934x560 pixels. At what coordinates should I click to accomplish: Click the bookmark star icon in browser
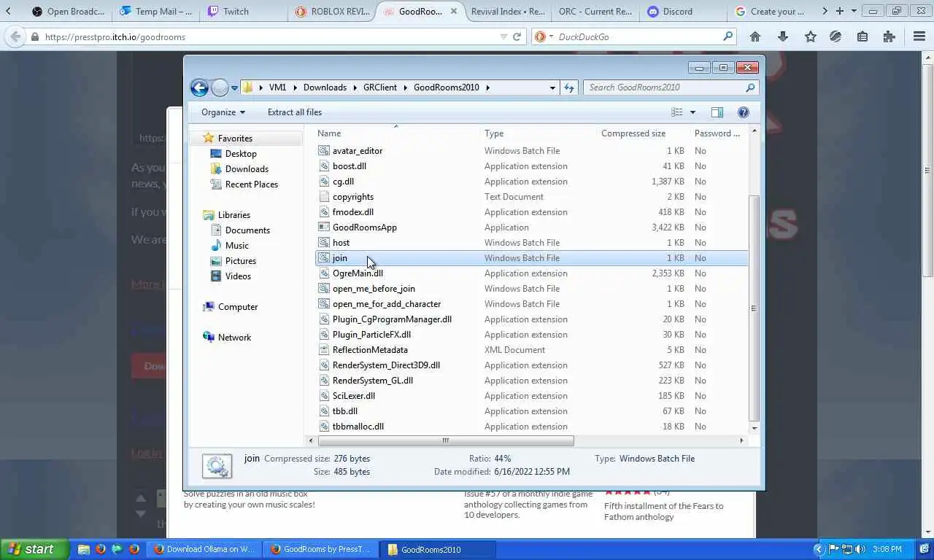click(810, 36)
